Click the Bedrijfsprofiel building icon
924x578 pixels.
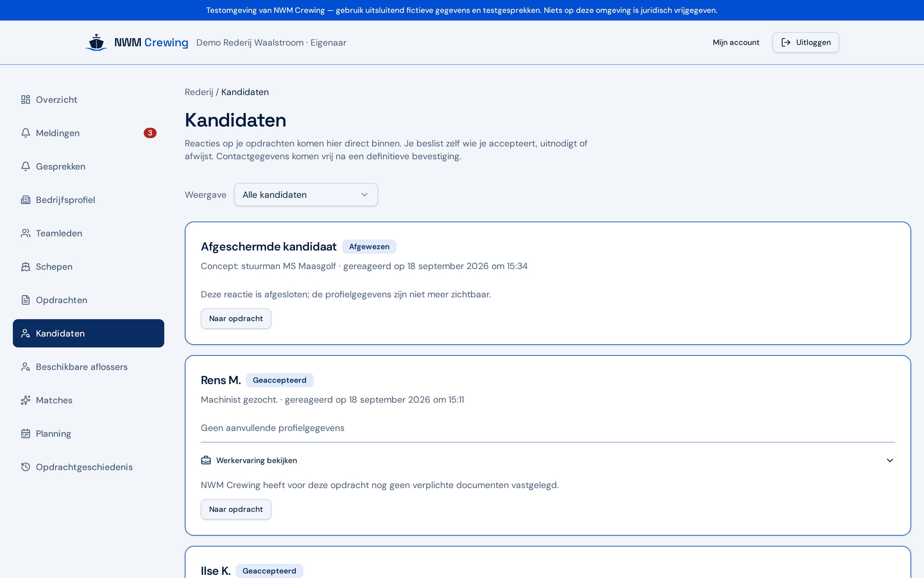(26, 200)
